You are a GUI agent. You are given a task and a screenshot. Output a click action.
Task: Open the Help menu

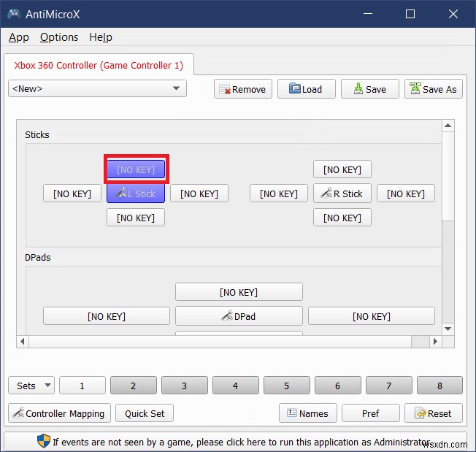tap(101, 37)
